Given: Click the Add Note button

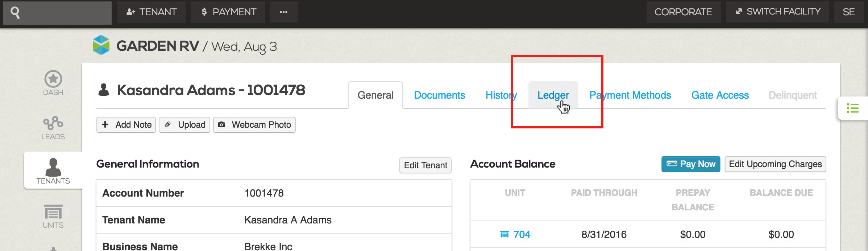Looking at the screenshot, I should (126, 125).
